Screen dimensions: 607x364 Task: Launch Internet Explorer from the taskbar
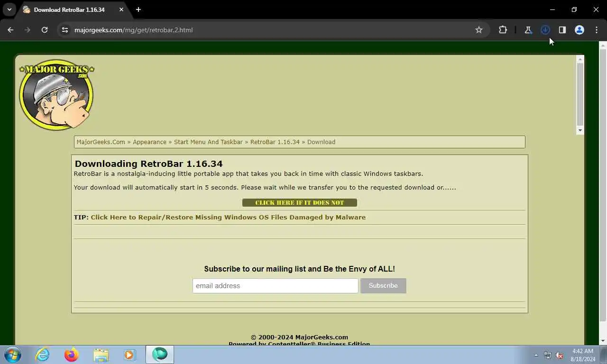coord(42,355)
